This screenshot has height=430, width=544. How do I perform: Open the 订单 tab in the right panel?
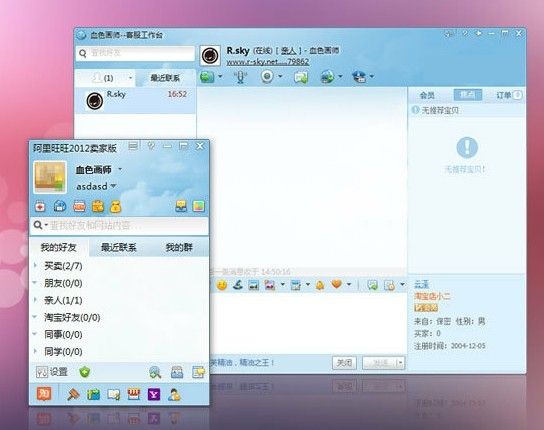(509, 95)
